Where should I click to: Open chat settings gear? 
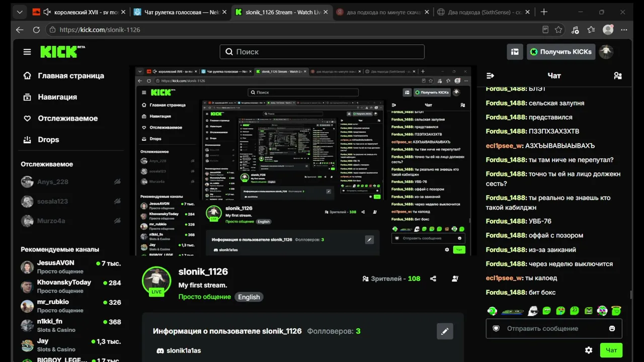[x=589, y=350]
